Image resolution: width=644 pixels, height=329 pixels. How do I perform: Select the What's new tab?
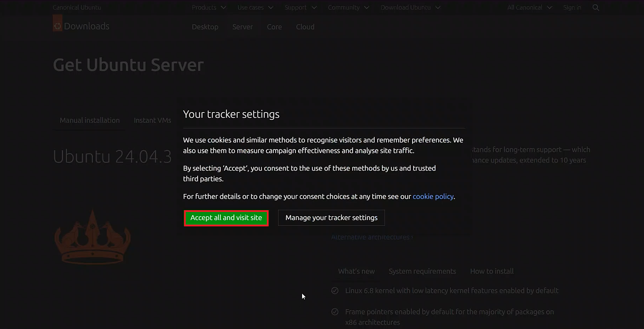(356, 271)
